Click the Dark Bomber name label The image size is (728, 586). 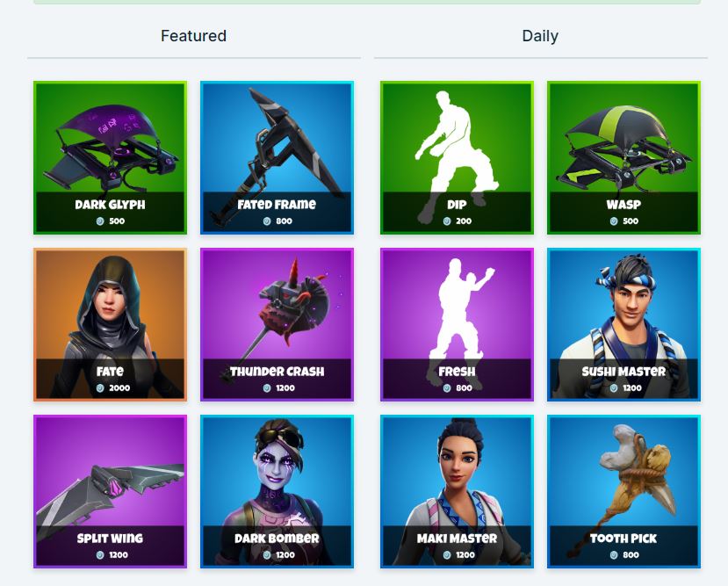click(277, 539)
